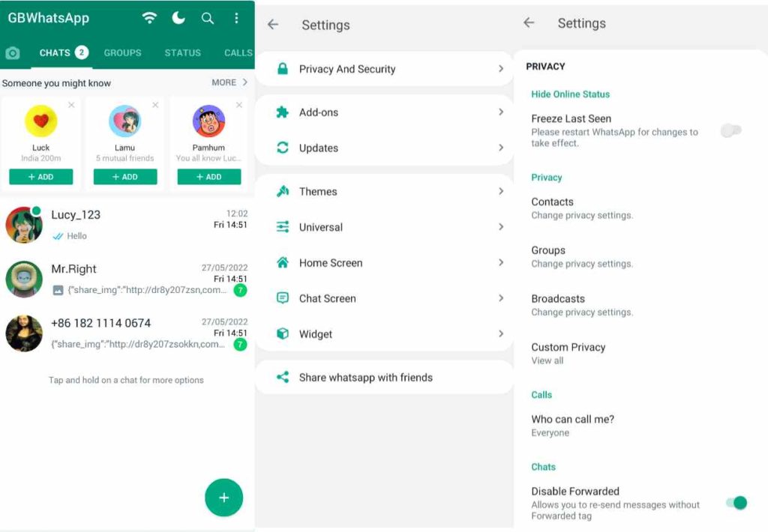Screen dimensions: 768x532
Task: Open the Share whatsapp with friends entry
Action: click(x=385, y=377)
